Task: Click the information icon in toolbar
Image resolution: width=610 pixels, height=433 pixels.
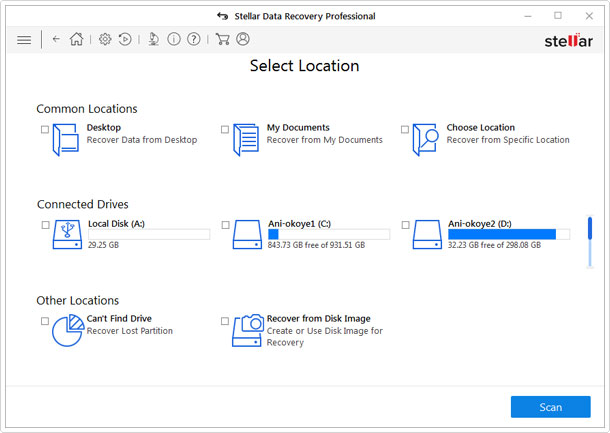Action: (x=174, y=39)
